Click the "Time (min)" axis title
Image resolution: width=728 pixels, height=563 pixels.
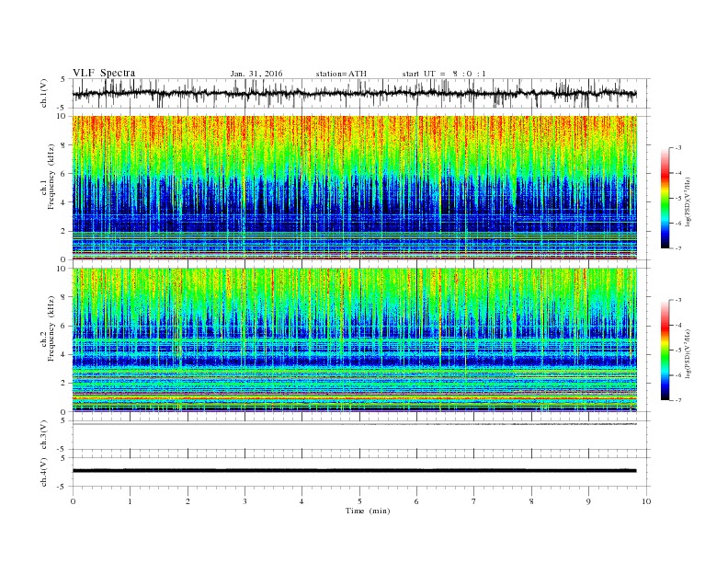click(x=368, y=511)
